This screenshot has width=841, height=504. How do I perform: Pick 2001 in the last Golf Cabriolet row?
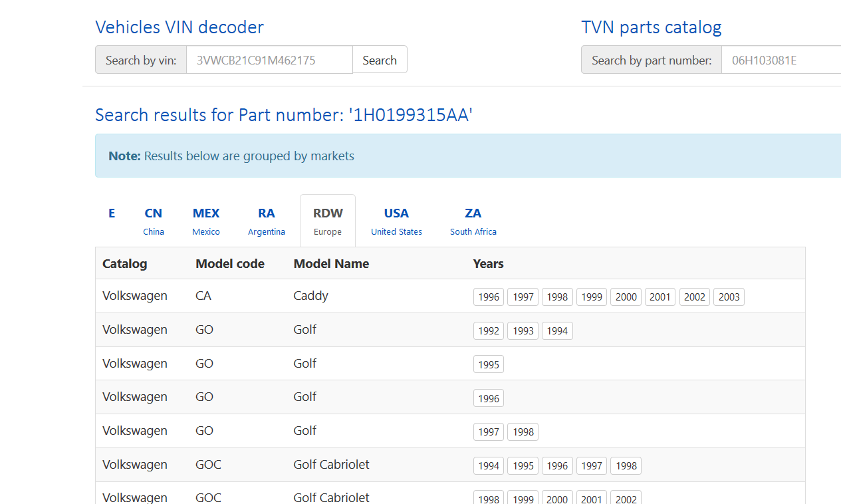pos(592,499)
